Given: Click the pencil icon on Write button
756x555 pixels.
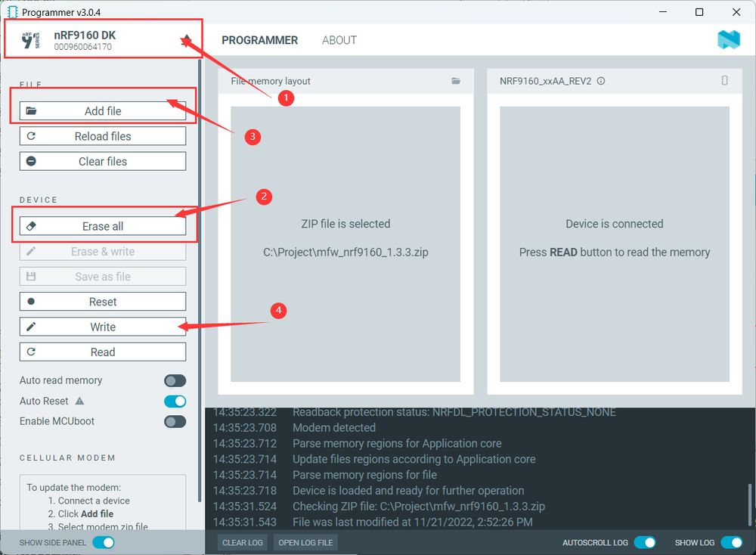Looking at the screenshot, I should [31, 327].
